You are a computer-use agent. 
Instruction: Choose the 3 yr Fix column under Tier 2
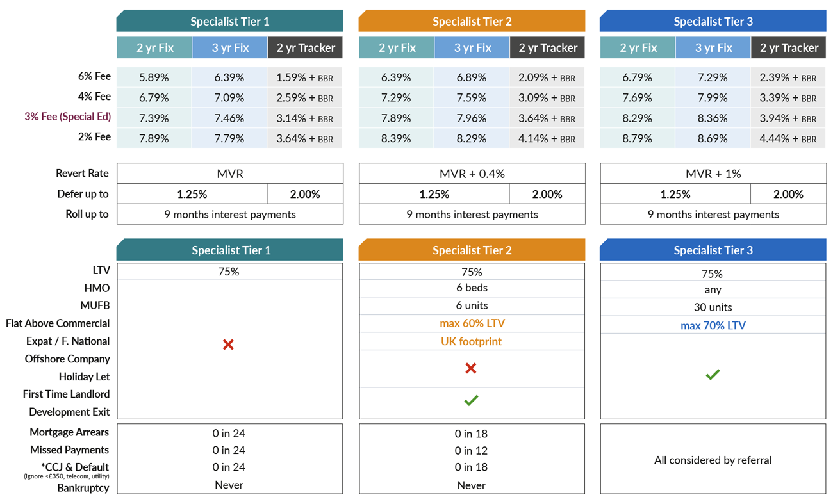tap(472, 47)
